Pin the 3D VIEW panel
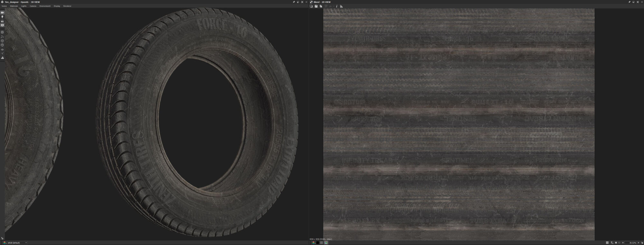The width and height of the screenshot is (644, 245). (294, 2)
